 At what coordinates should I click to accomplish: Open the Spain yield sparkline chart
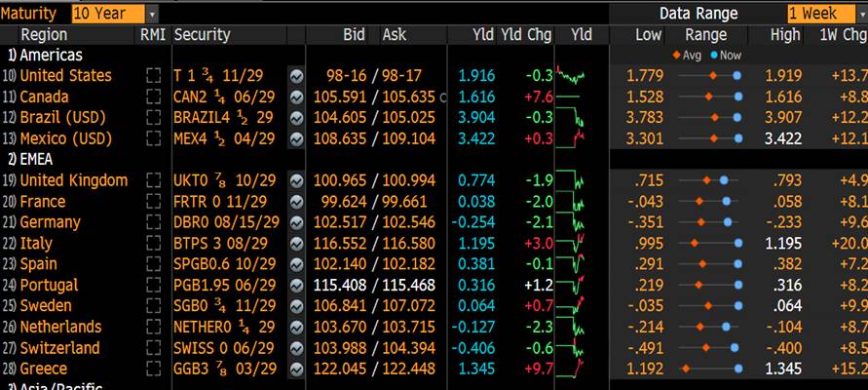point(582,264)
